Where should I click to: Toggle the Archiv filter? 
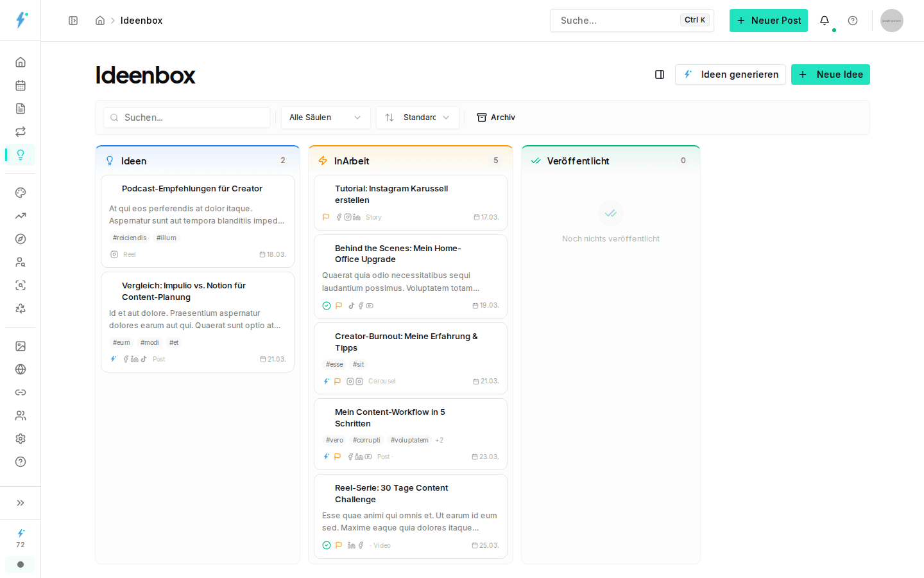(x=496, y=117)
